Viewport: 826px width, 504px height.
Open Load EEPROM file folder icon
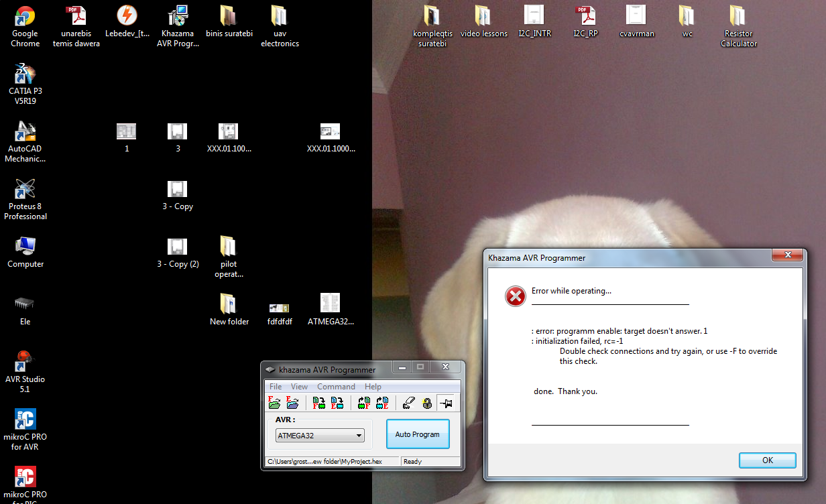click(x=292, y=403)
